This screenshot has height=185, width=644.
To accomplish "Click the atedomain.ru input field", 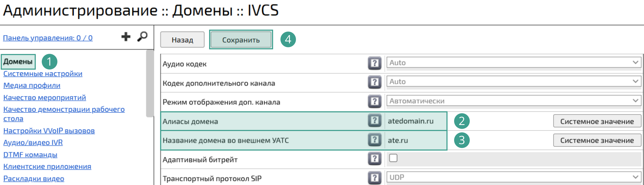I will 415,121.
